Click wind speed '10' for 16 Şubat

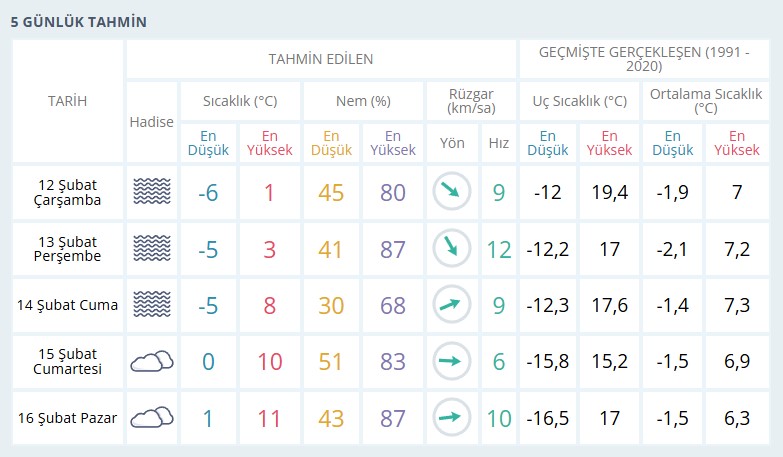coord(499,419)
